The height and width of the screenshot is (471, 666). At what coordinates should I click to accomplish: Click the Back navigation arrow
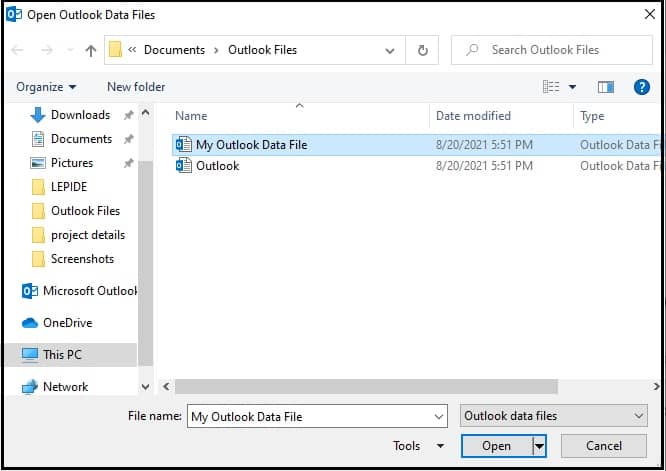17,50
